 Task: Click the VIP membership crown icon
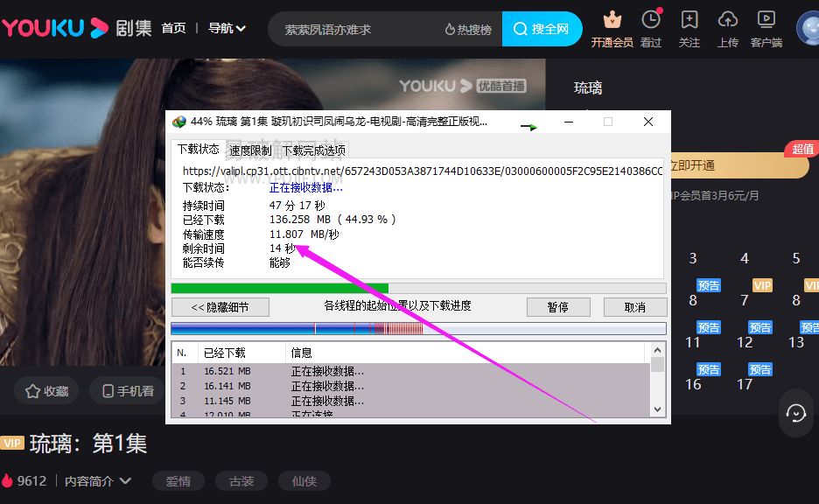(612, 20)
